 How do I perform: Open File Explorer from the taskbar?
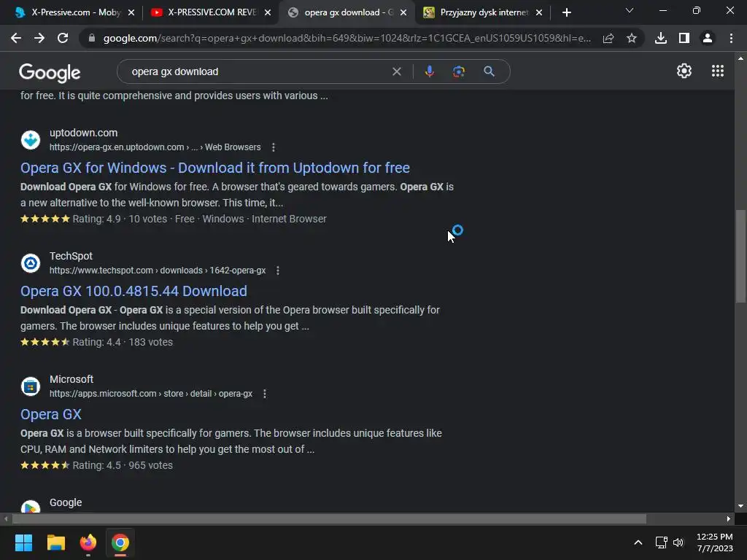(x=55, y=542)
